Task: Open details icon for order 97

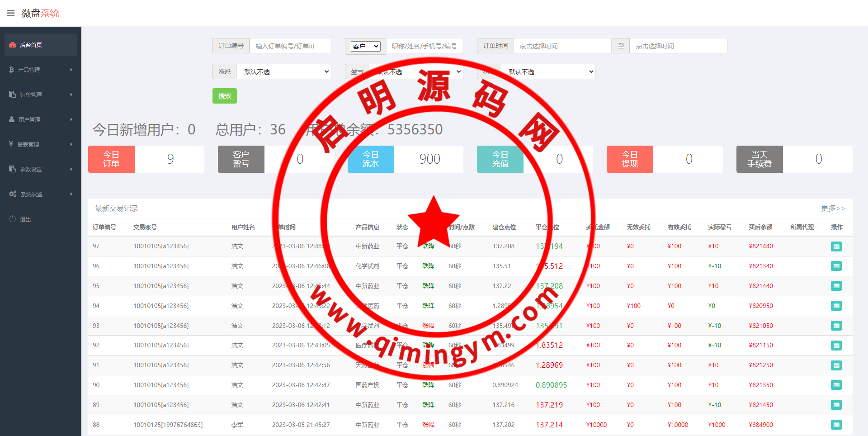Action: coord(836,246)
